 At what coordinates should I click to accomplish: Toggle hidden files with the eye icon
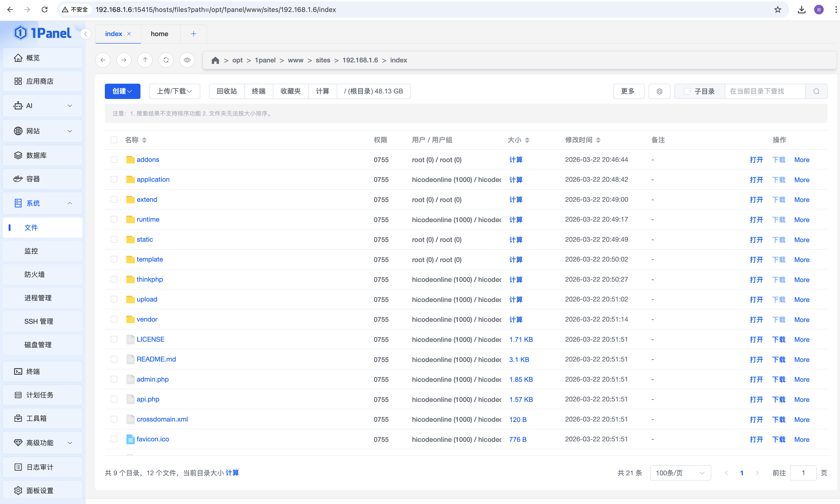click(187, 60)
